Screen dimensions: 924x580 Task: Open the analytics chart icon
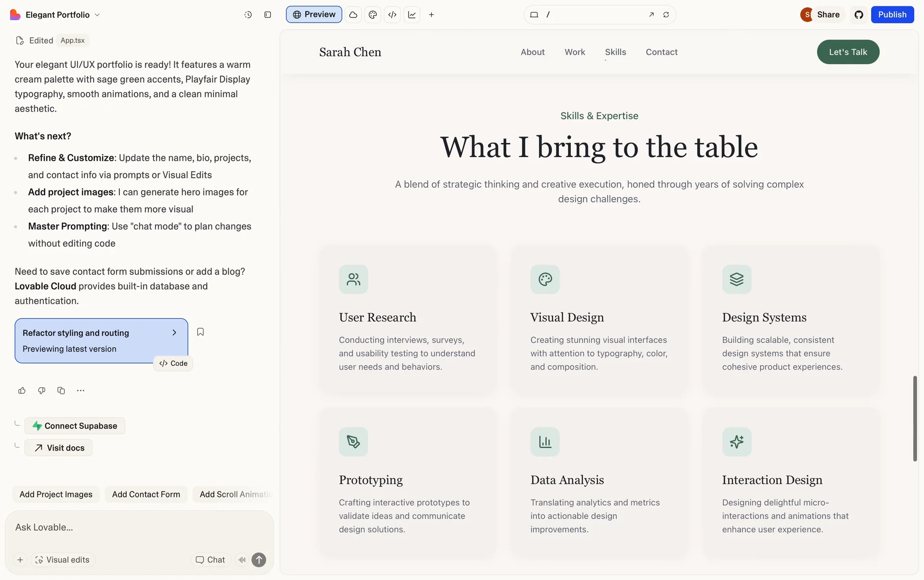click(x=412, y=14)
